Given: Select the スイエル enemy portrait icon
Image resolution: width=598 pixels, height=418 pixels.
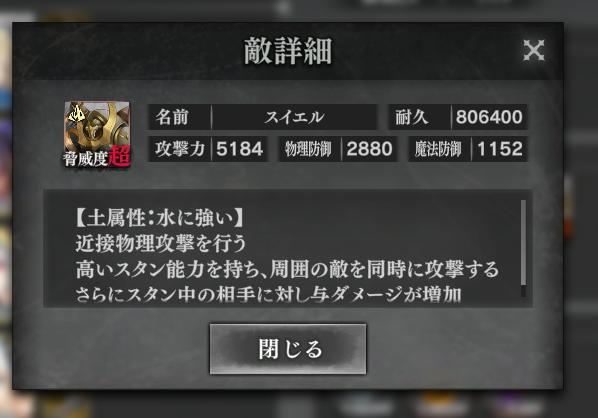Looking at the screenshot, I should pos(97,133).
